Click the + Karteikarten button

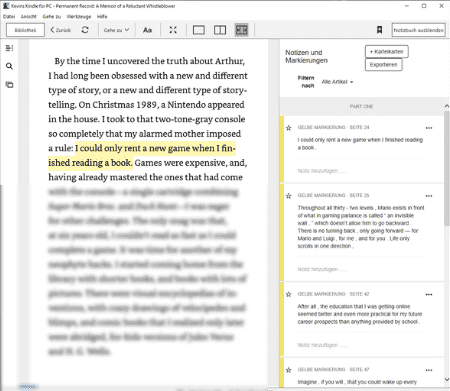coord(387,52)
